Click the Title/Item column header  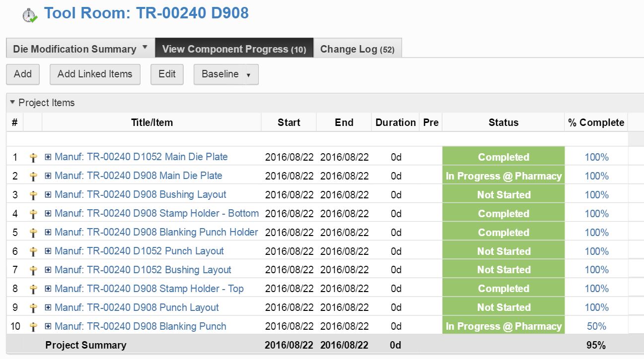click(x=152, y=122)
